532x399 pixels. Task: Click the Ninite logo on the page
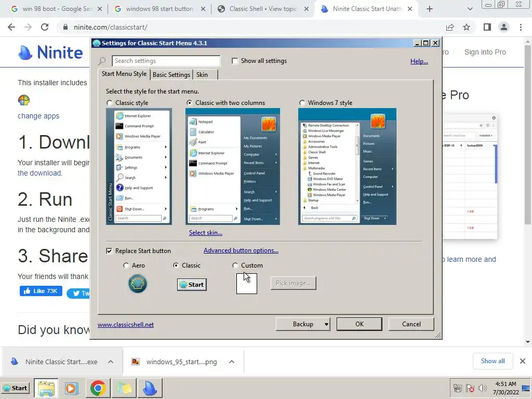click(x=50, y=52)
